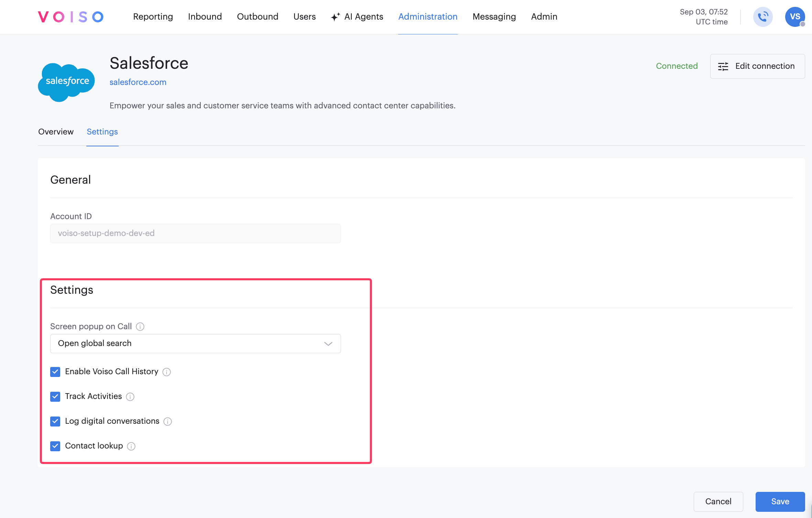Follow the salesforce.com link
This screenshot has height=518, width=812.
tap(138, 82)
